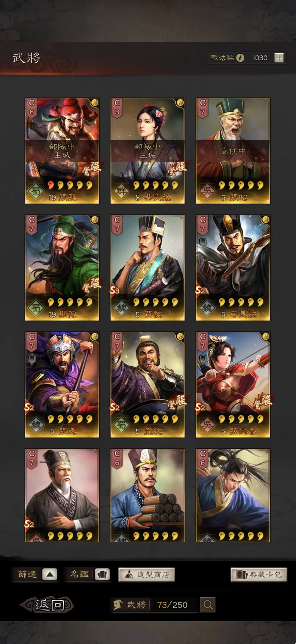Click the yin-yang icon on 關羽 card

[94, 220]
